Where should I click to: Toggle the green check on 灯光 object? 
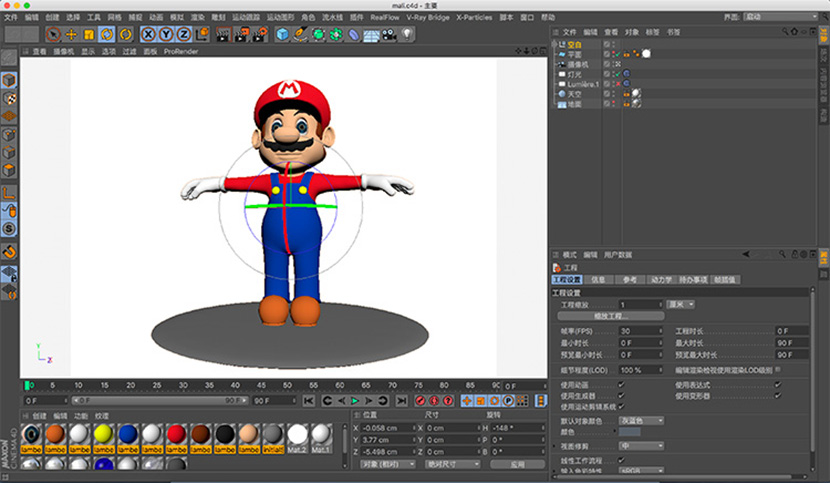(618, 74)
